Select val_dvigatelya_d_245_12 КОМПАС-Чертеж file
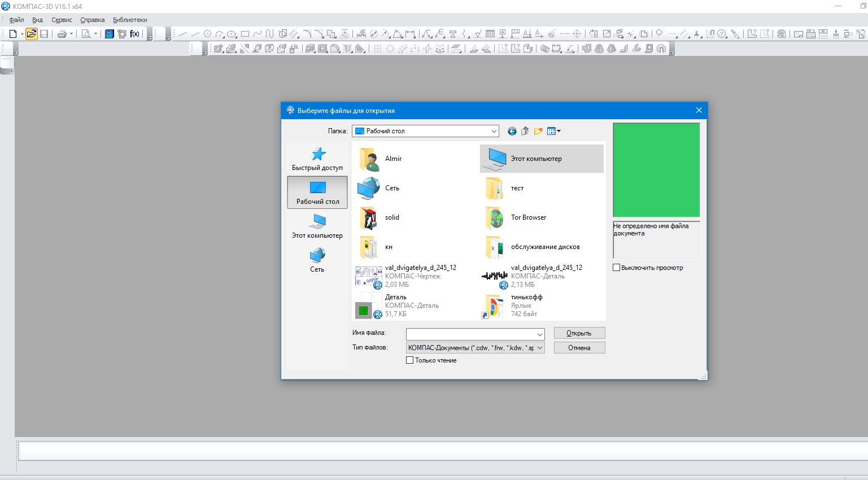 pos(416,276)
